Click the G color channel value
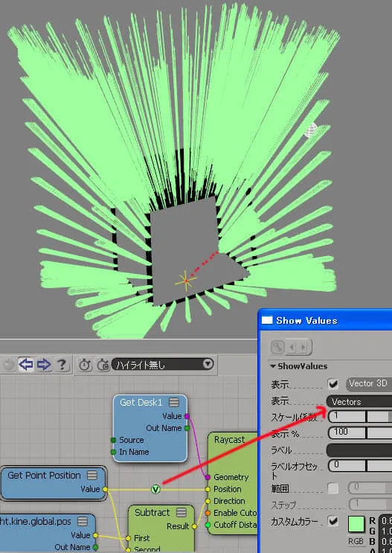Viewport: 392px width, 553px height. [x=385, y=531]
